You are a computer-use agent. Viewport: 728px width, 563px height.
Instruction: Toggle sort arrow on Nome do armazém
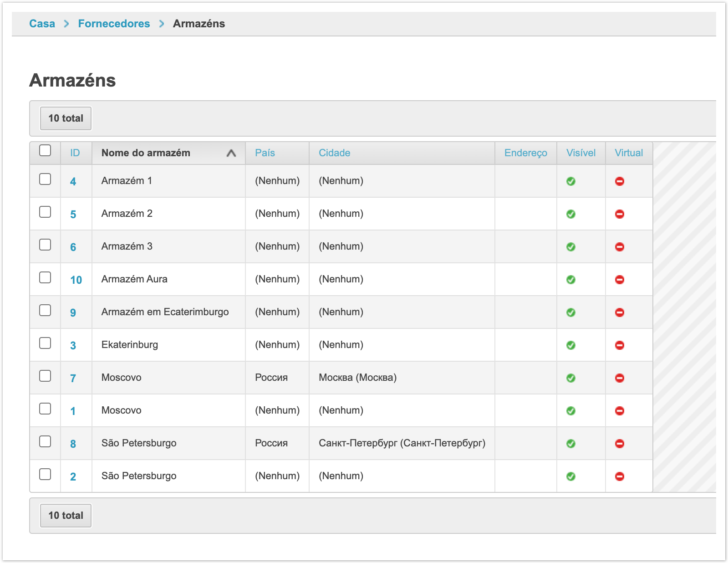(x=231, y=153)
